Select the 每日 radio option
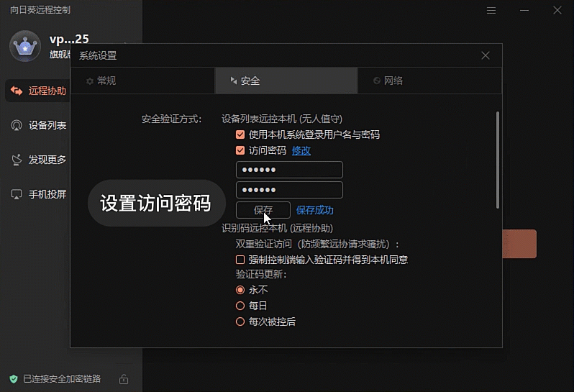 [240, 306]
